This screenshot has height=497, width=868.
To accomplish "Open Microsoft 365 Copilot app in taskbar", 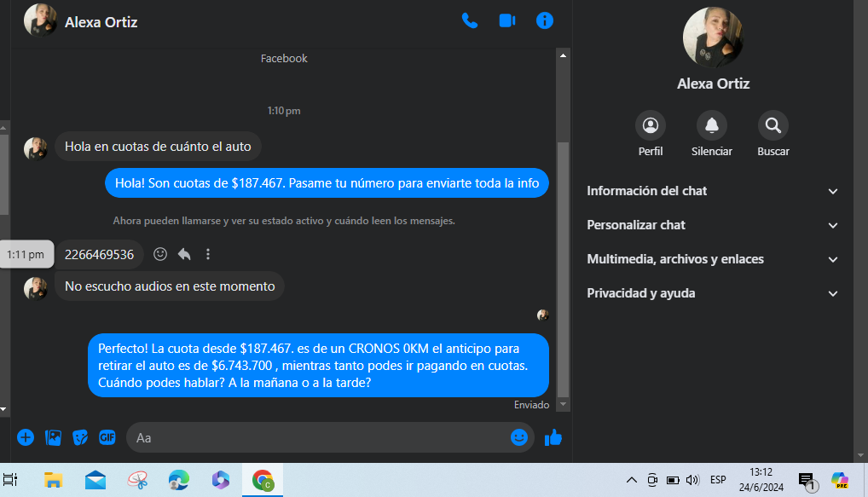I will (220, 480).
